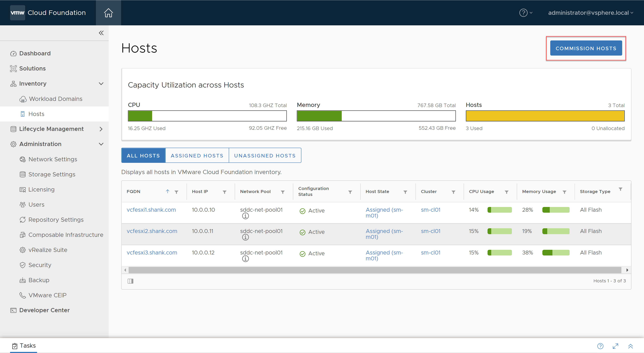Open the Tasks panel tab
Screen dimensions: 644x353
[23, 345]
